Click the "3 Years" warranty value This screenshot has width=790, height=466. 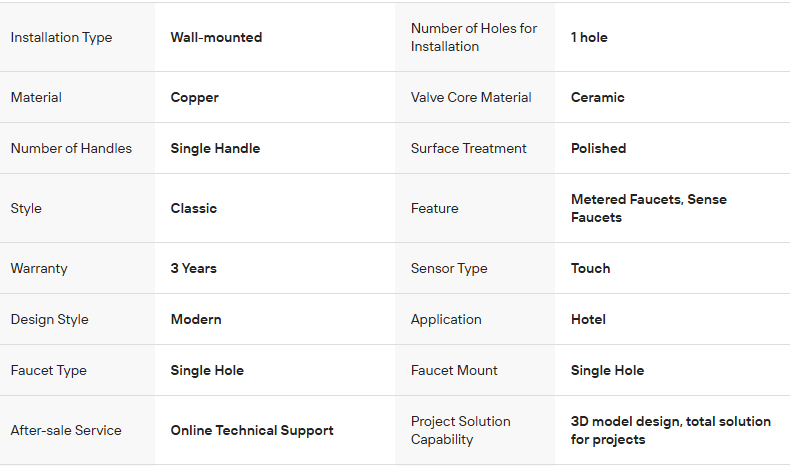tap(194, 268)
